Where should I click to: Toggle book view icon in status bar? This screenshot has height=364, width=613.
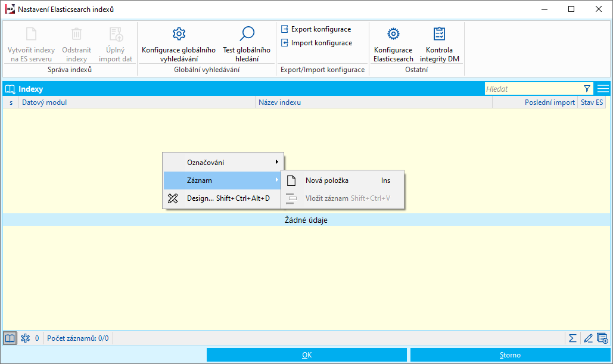coord(10,338)
